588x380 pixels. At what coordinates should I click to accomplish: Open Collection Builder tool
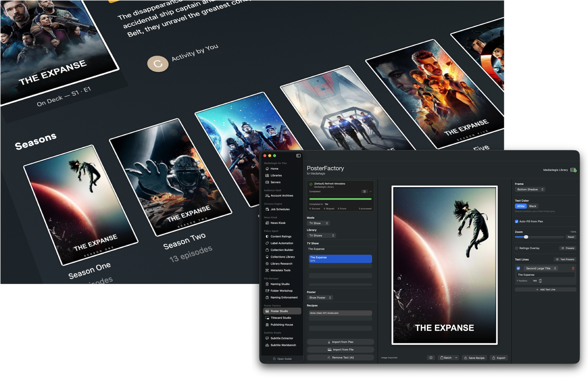(282, 250)
